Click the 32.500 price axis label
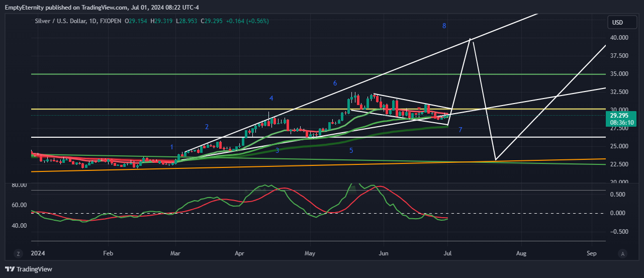This screenshot has width=644, height=278. 619,92
